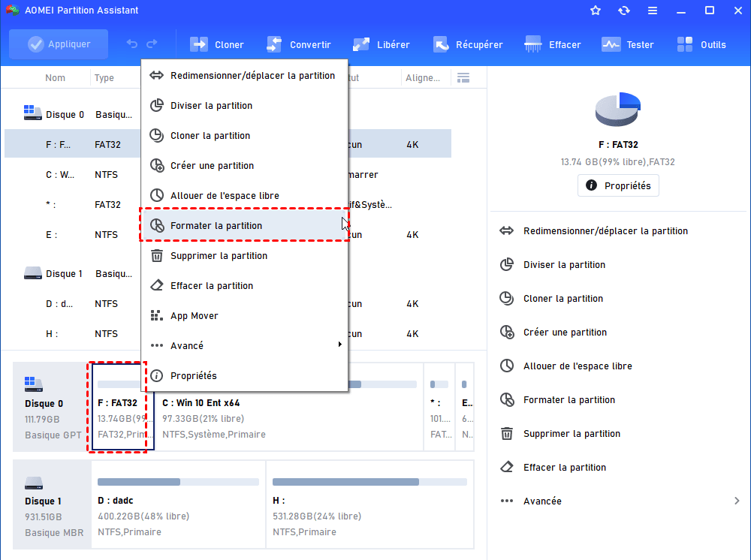Image resolution: width=751 pixels, height=560 pixels.
Task: Launch the Tester disk test tool
Action: click(x=611, y=44)
